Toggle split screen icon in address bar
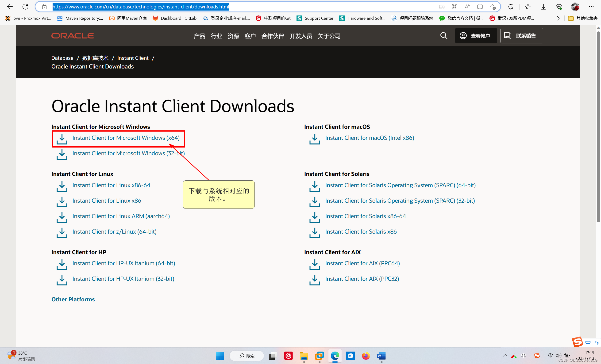601x364 pixels. click(480, 7)
